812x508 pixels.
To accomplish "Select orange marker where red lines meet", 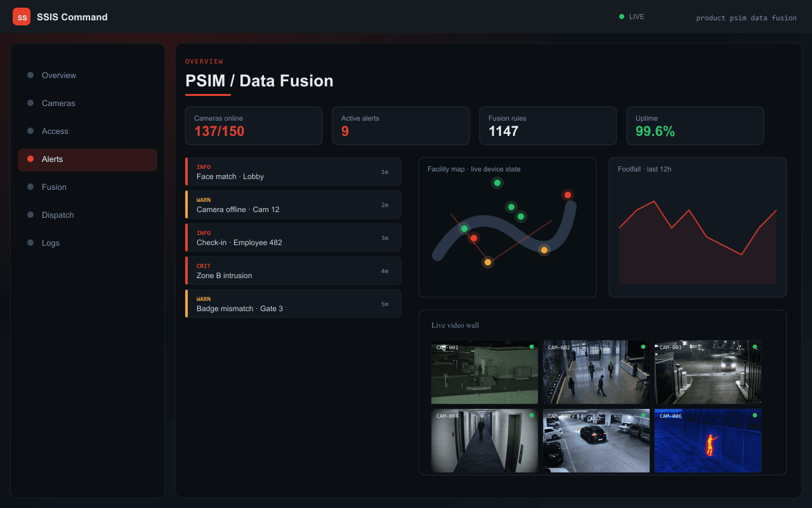I will (x=488, y=262).
